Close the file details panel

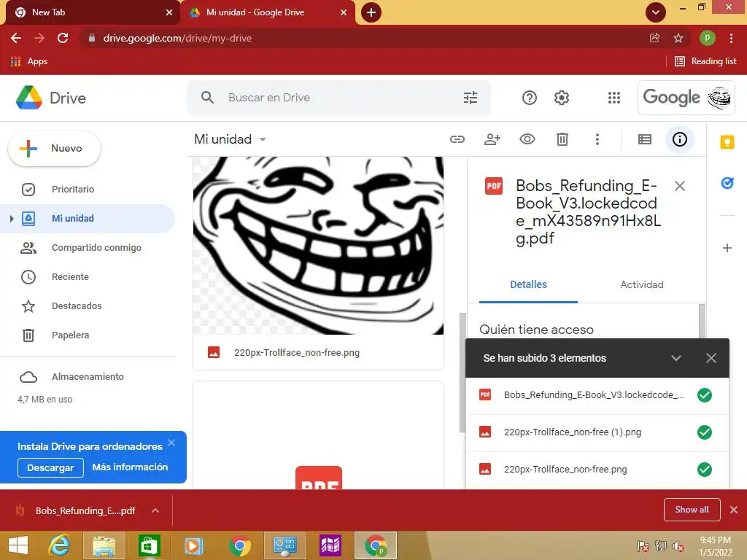(x=680, y=186)
